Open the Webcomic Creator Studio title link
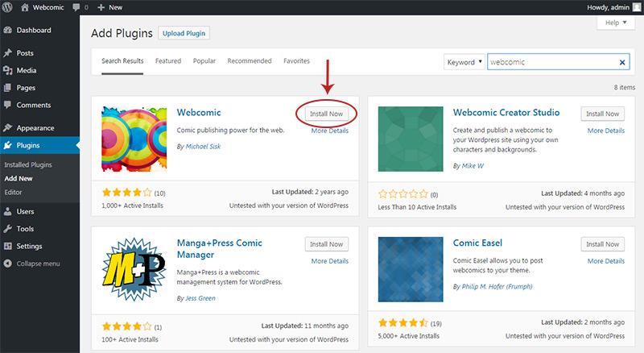644x353 pixels. (506, 113)
